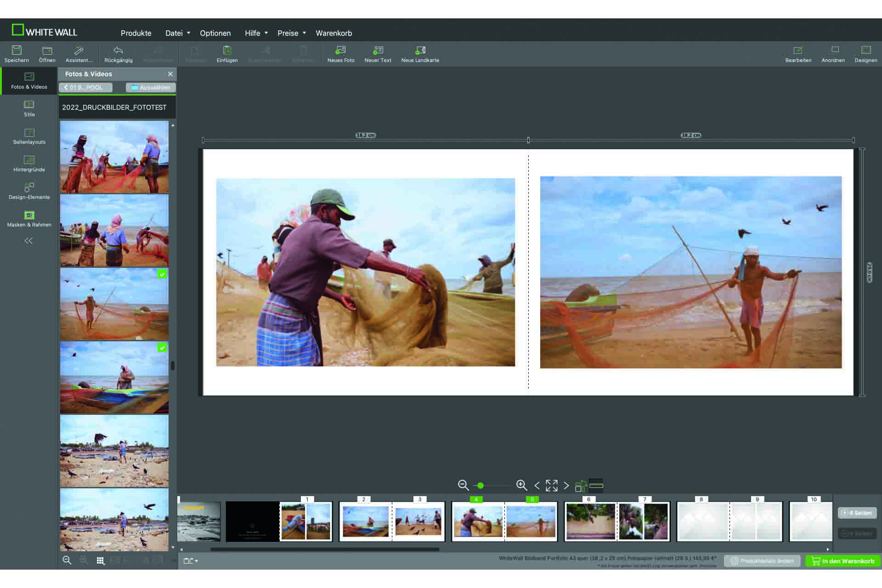Image resolution: width=882 pixels, height=588 pixels.
Task: Click the green zoom slider handle
Action: point(481,486)
